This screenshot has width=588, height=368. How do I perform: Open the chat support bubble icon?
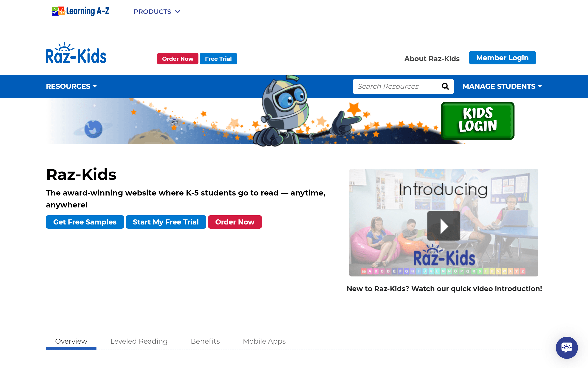pos(567,348)
